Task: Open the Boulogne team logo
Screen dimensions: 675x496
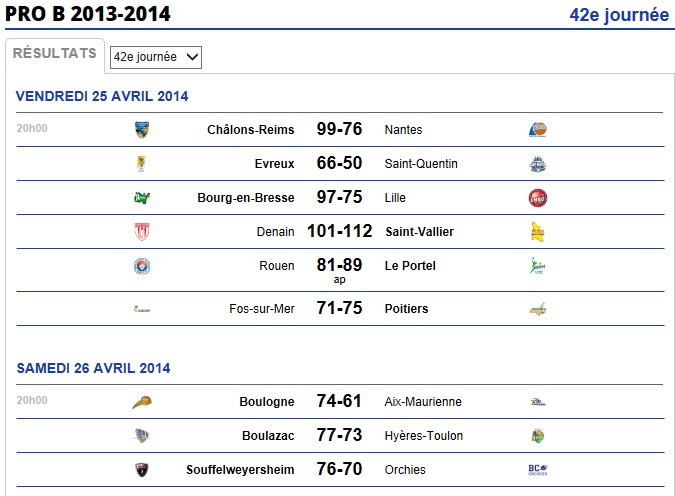Action: tap(142, 402)
